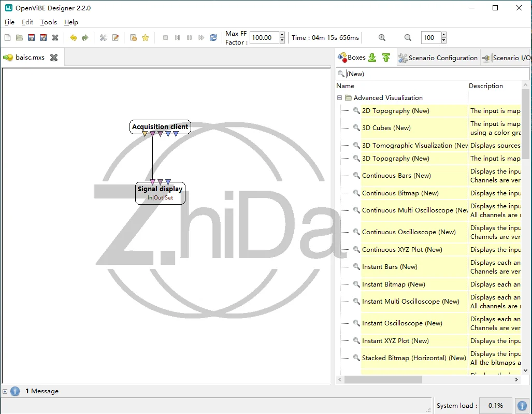Select 3D Tomographic Visualization box
Viewport: 532px width, 414px height.
point(414,145)
